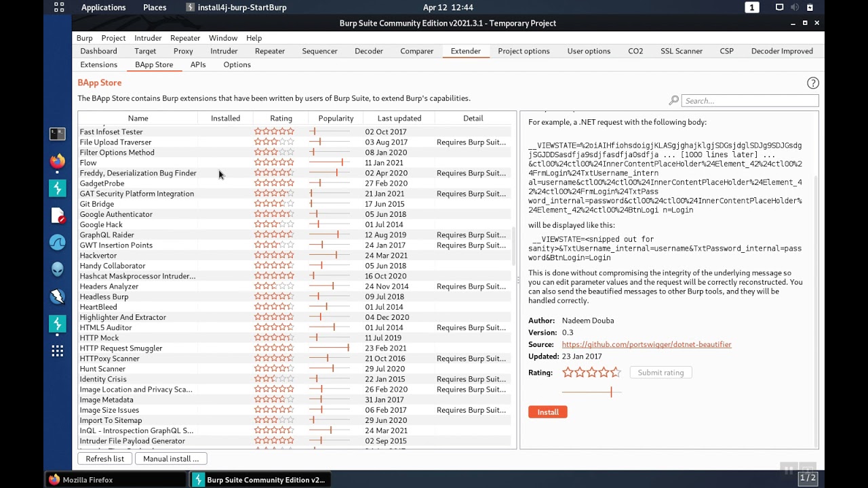Select the GraphQL Raider extension
The height and width of the screenshot is (488, 868).
pos(294,235)
